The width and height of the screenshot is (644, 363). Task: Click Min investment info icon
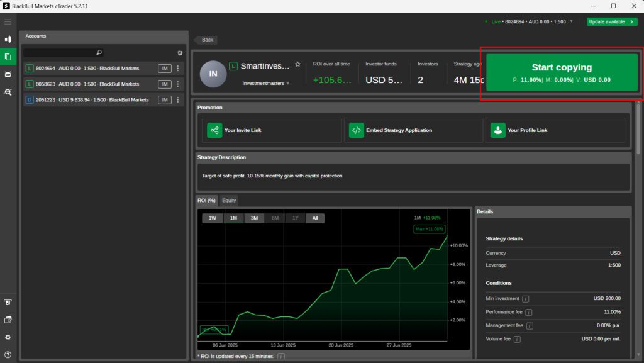coord(525,299)
